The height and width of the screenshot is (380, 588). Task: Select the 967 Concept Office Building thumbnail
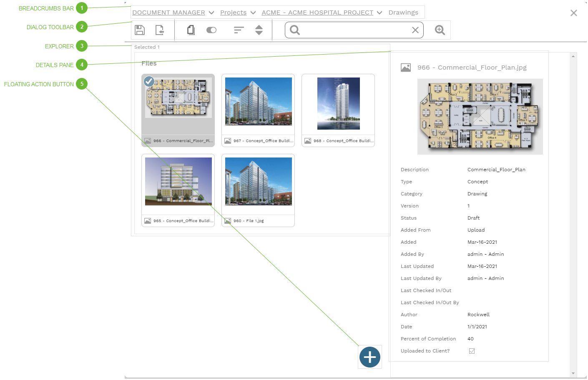tap(258, 102)
